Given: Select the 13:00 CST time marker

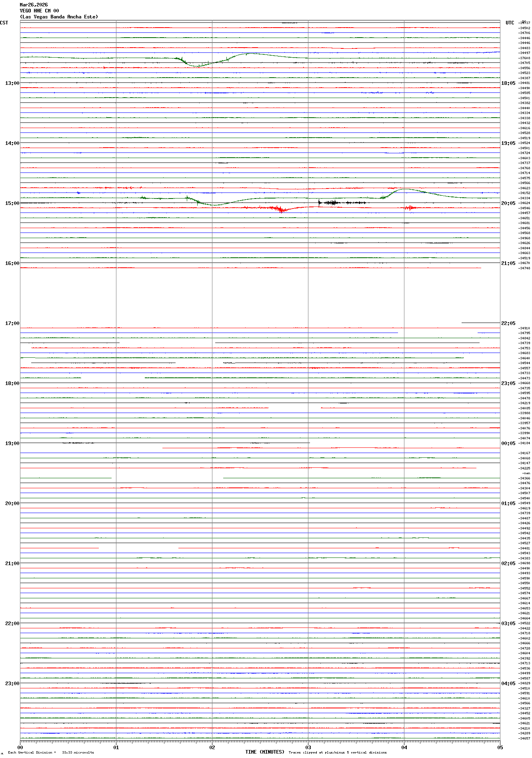Looking at the screenshot, I should (x=12, y=83).
